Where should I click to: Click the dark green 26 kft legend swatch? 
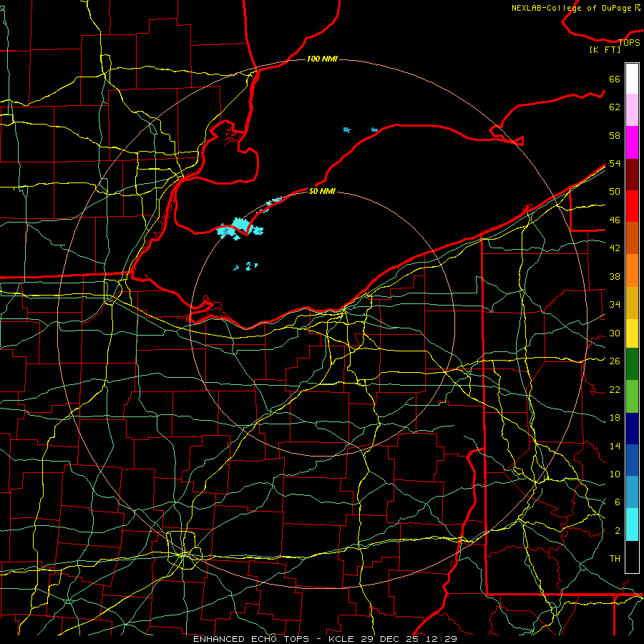tap(632, 364)
